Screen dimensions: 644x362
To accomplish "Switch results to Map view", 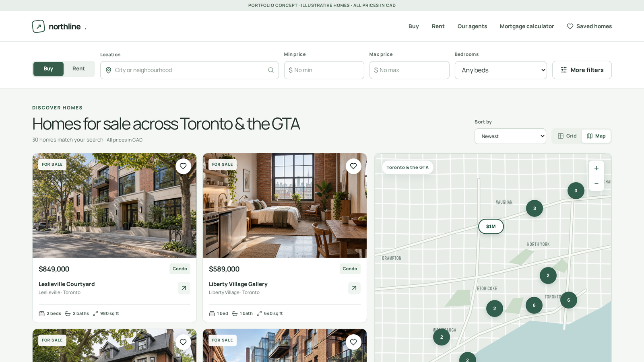I will pyautogui.click(x=596, y=136).
